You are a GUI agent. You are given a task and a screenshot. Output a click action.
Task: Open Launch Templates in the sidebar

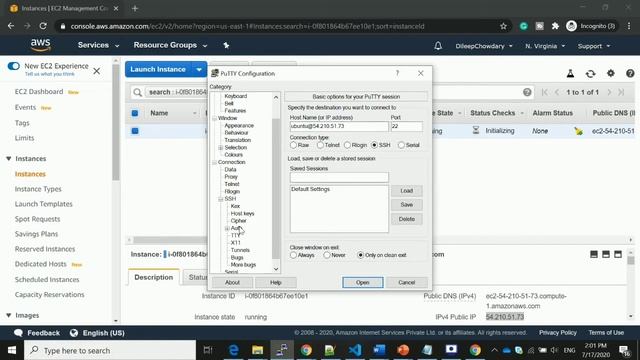43,204
